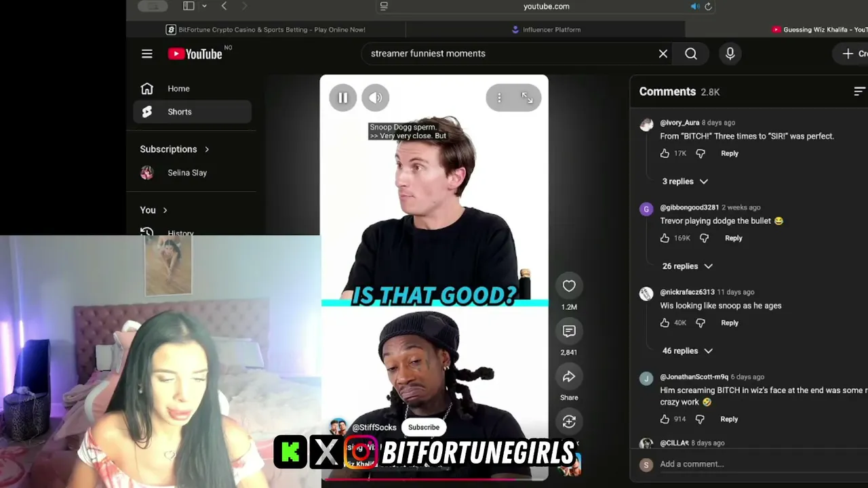
Task: Click the '11 days ago' comment timestamp
Action: 736,292
